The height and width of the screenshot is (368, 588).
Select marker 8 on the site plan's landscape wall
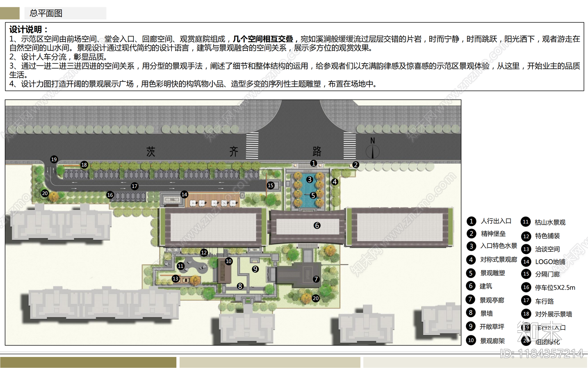[x=240, y=286]
